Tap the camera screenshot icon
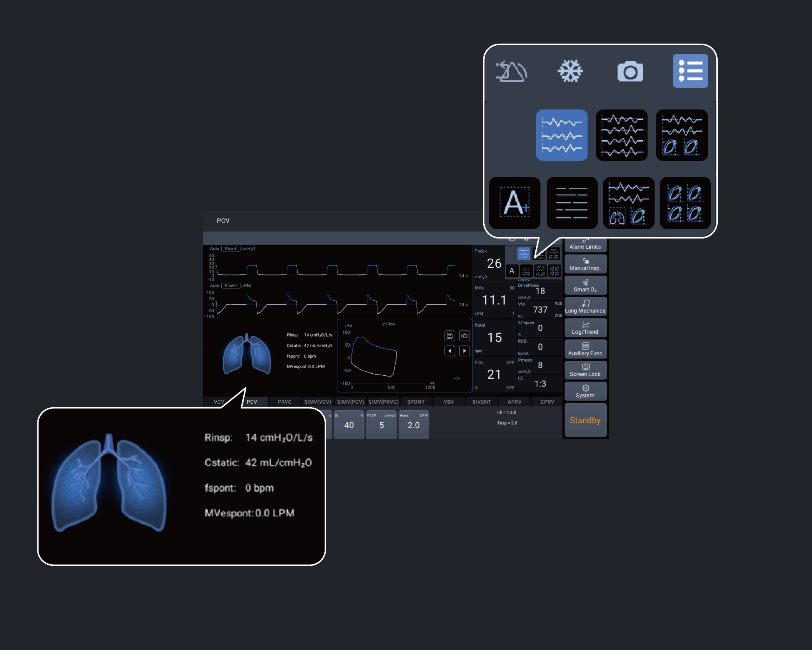812x650 pixels. point(630,72)
